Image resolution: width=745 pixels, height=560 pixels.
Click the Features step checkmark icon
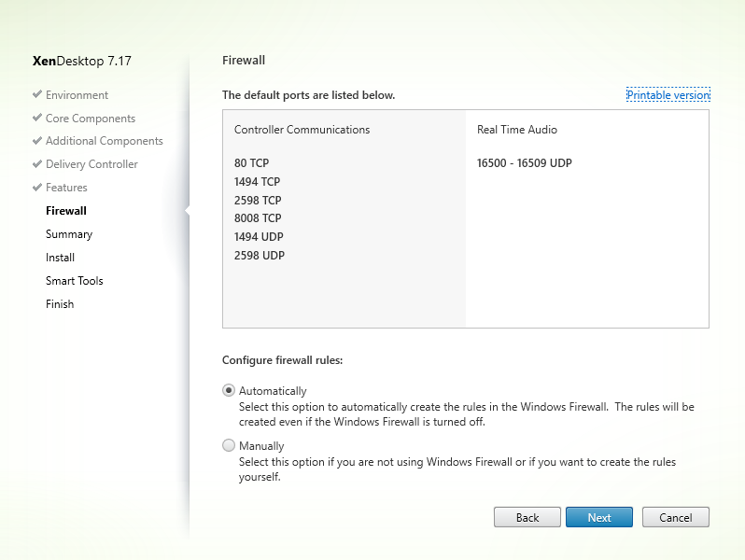pyautogui.click(x=37, y=187)
